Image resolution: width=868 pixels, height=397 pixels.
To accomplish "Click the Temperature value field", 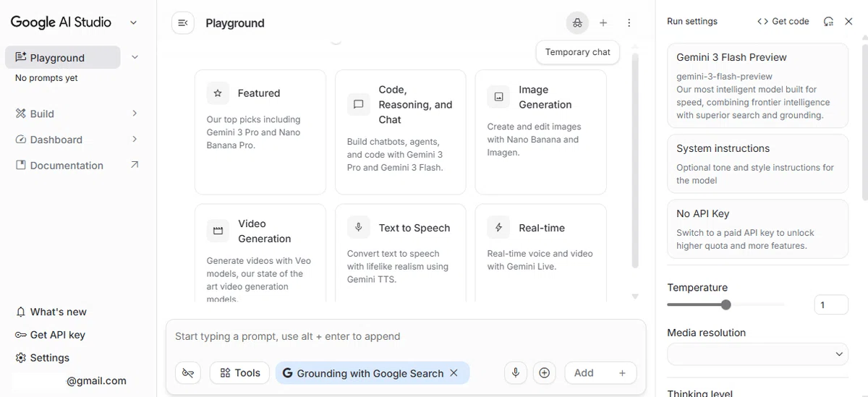I will pyautogui.click(x=831, y=305).
